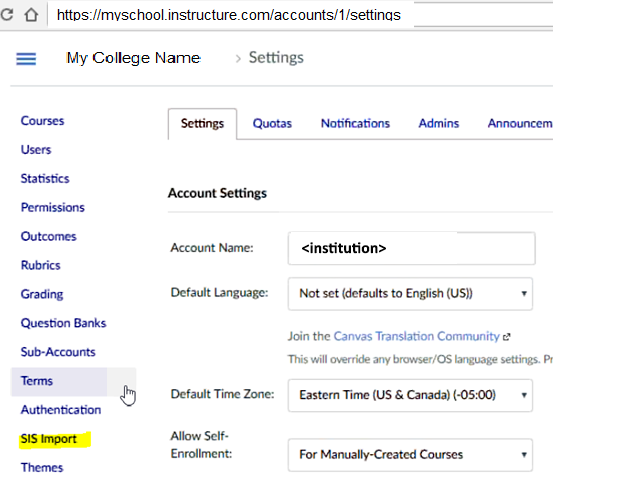
Task: Open the hamburger navigation menu
Action: [26, 59]
